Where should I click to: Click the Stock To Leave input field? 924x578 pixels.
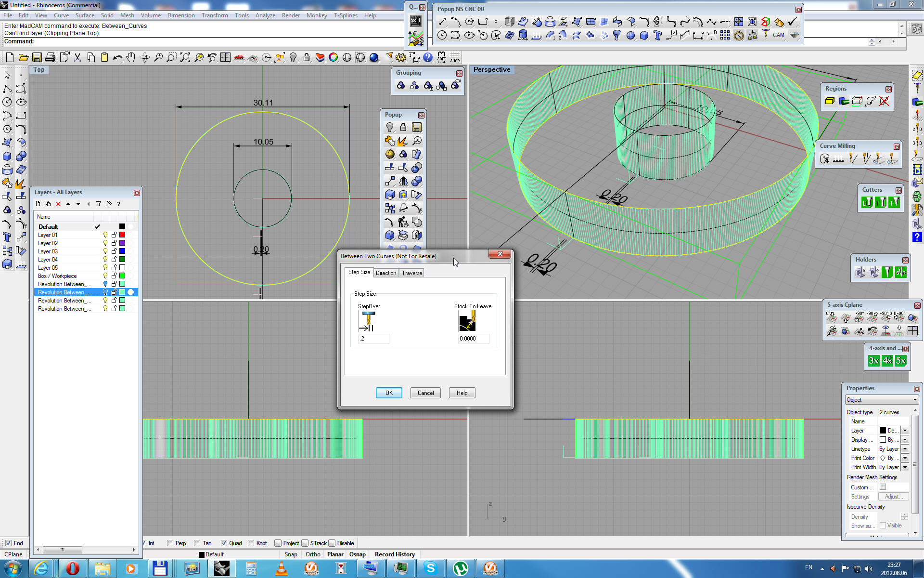pyautogui.click(x=473, y=339)
